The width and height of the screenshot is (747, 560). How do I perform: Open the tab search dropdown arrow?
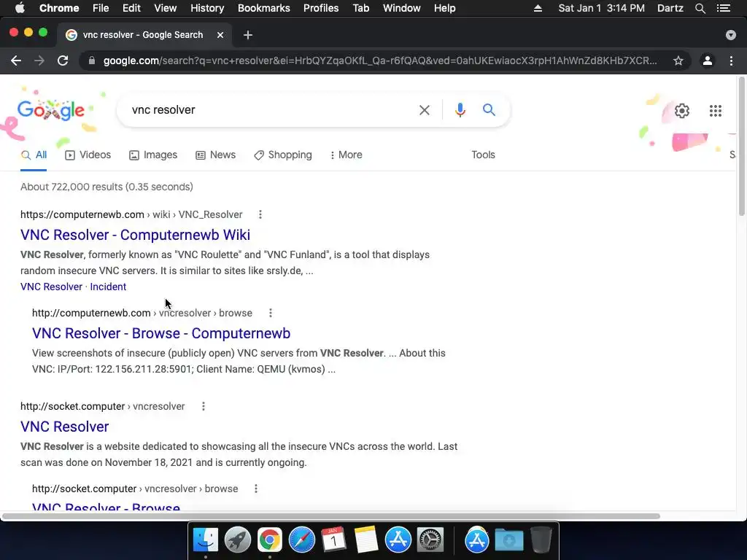click(x=730, y=35)
